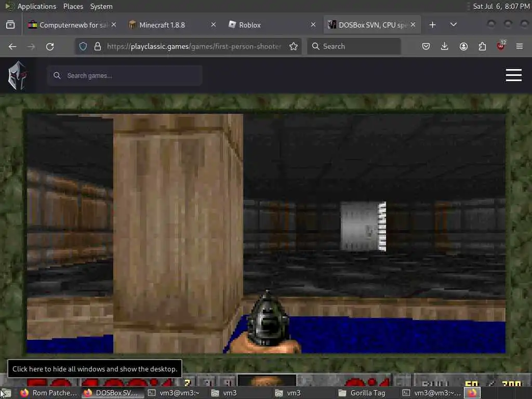Open the site hamburger menu
Screen dimensions: 532x399
tap(514, 75)
